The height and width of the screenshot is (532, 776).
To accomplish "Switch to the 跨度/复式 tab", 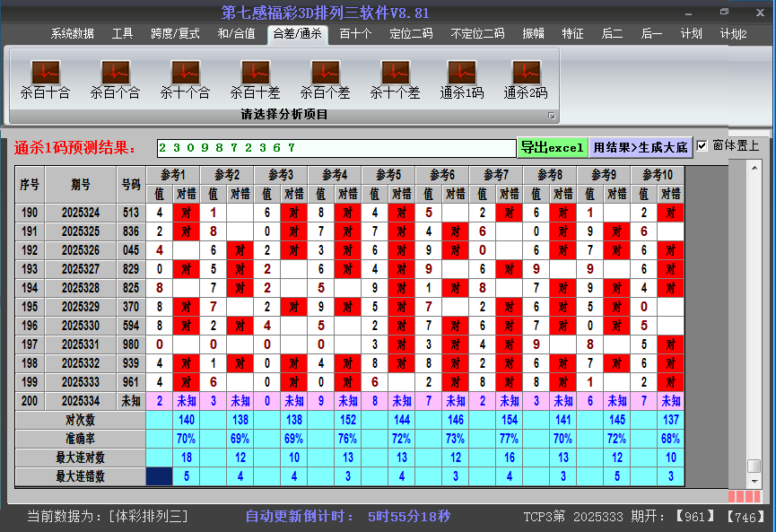I will click(175, 34).
